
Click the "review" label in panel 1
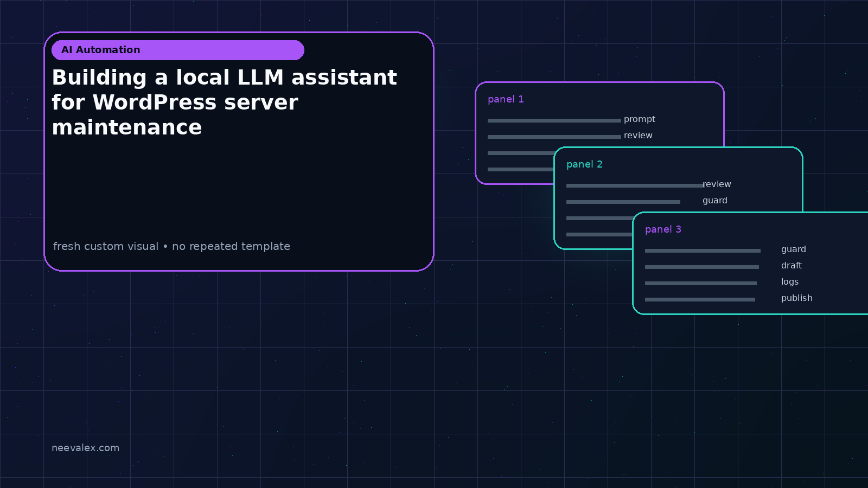coord(638,136)
